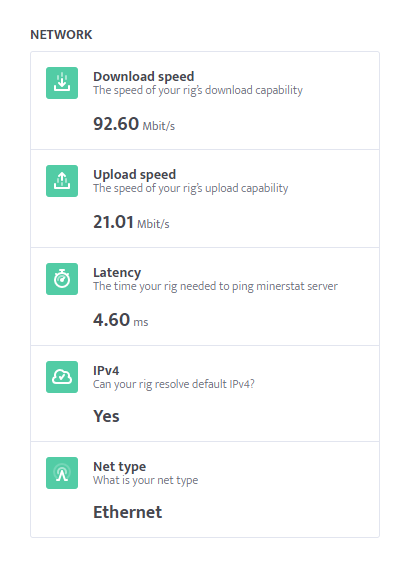Viewport: 410px width, 568px height.
Task: Click the Yes value under IPv4
Action: click(x=106, y=416)
